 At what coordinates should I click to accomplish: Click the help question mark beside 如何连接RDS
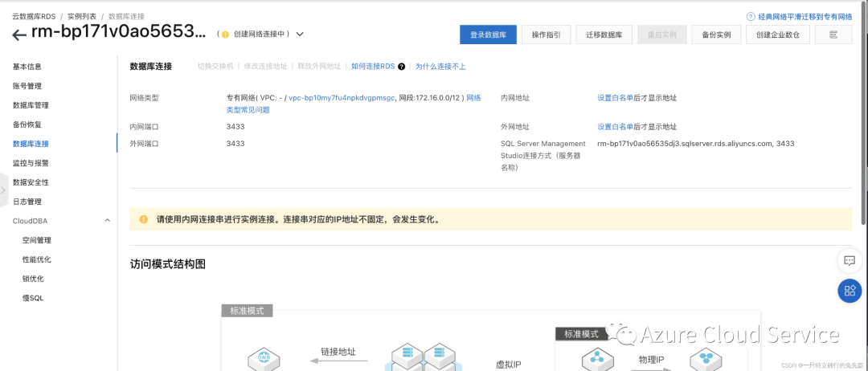coord(401,67)
